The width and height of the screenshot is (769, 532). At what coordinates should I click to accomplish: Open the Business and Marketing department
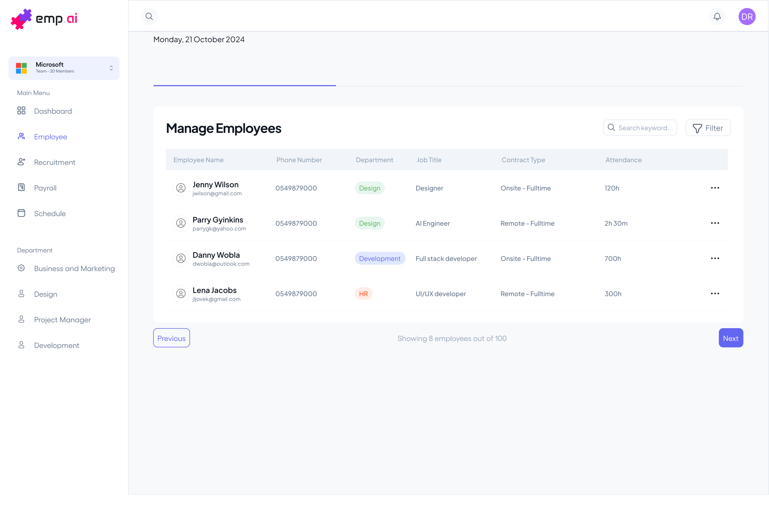coord(74,269)
